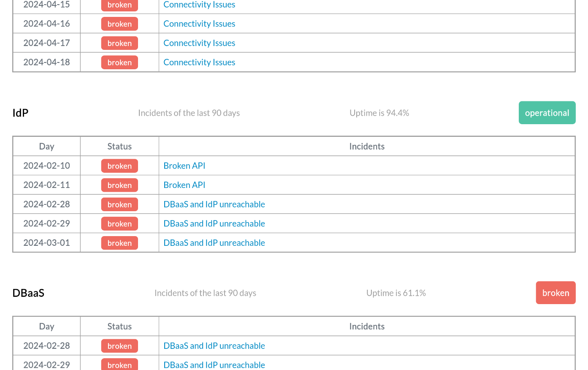Select the IdP section heading
The width and height of the screenshot is (588, 370).
point(21,113)
